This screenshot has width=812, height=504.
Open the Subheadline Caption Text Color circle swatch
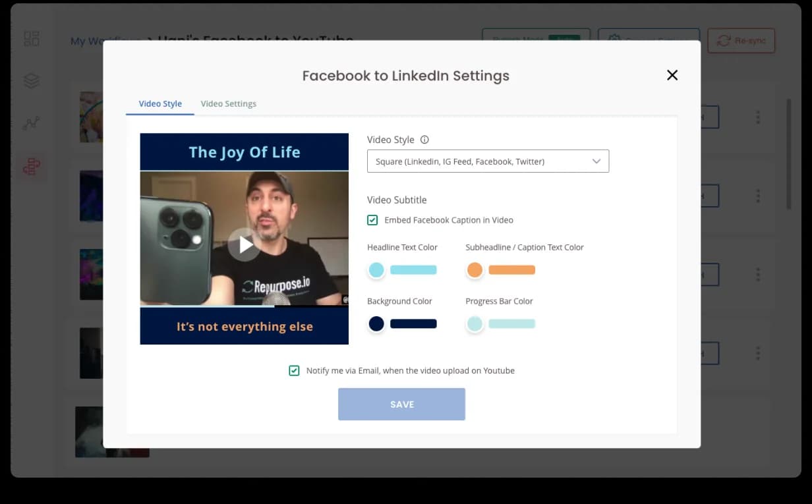(475, 269)
